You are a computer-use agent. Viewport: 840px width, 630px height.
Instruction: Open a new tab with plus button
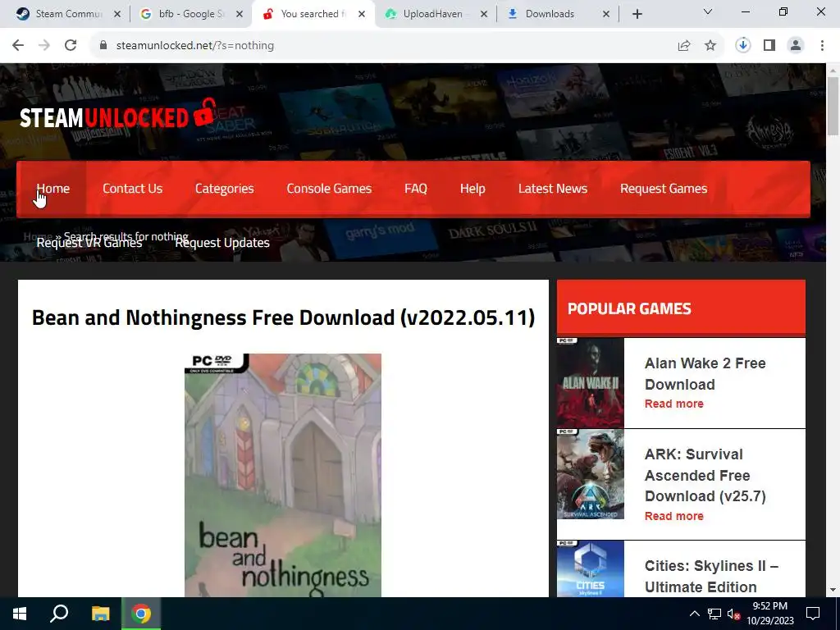tap(637, 14)
